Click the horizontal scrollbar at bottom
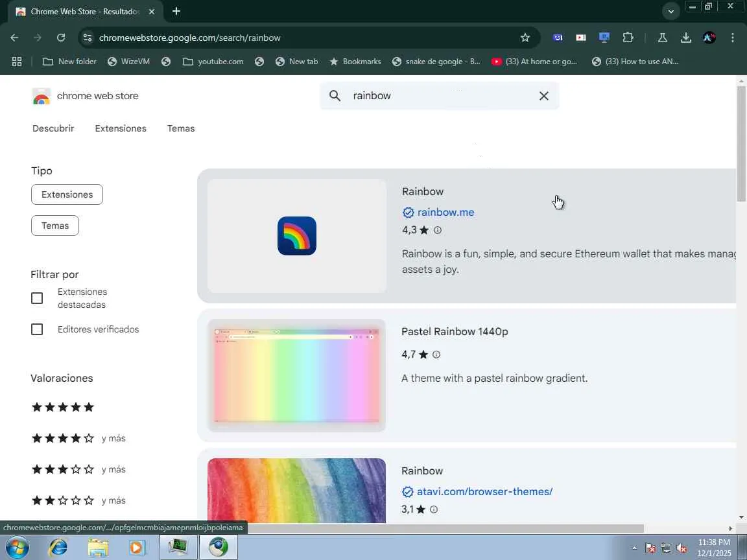 pyautogui.click(x=445, y=529)
